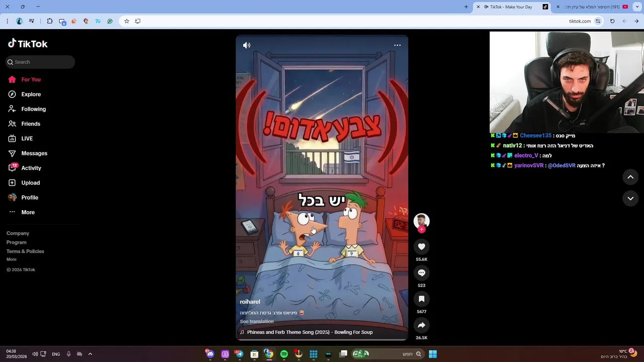This screenshot has width=644, height=362.
Task: Open Activity notifications
Action: point(31,168)
